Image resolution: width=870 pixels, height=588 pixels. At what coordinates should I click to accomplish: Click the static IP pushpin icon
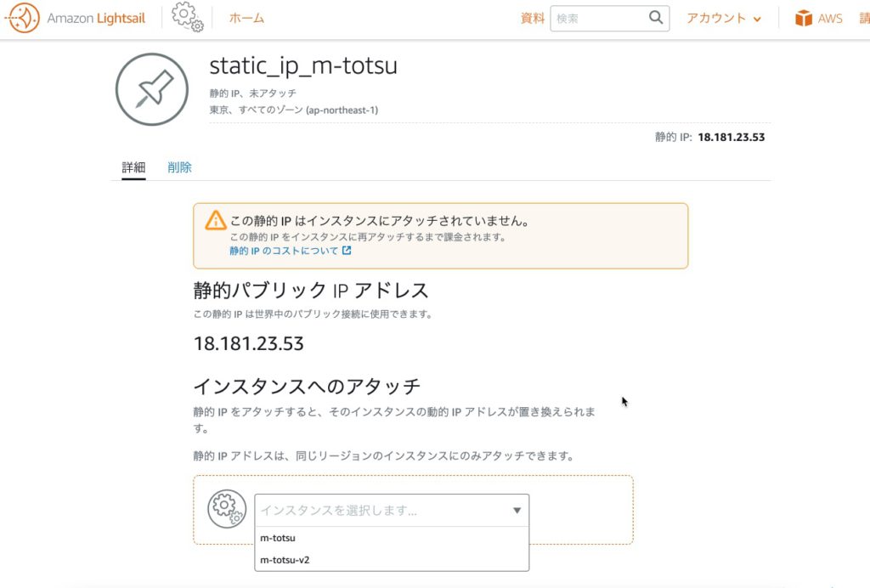pyautogui.click(x=152, y=89)
